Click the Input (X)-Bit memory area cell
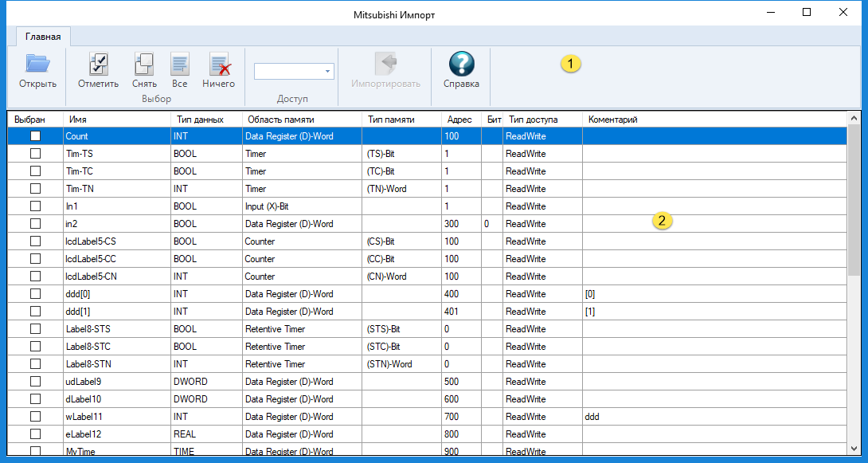The image size is (868, 463). pos(303,206)
